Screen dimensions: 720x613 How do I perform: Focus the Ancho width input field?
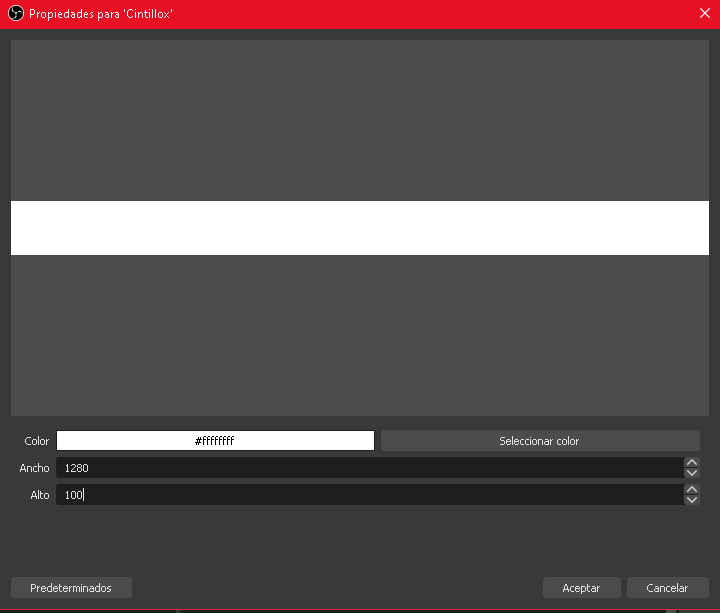[370, 468]
